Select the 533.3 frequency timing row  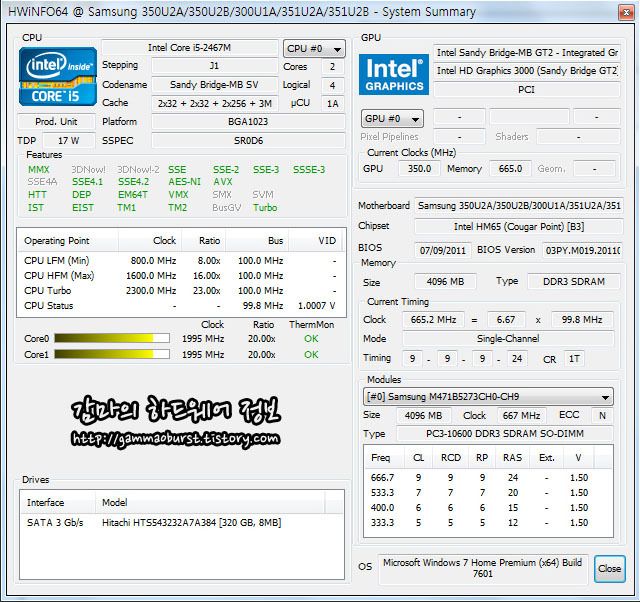(488, 493)
